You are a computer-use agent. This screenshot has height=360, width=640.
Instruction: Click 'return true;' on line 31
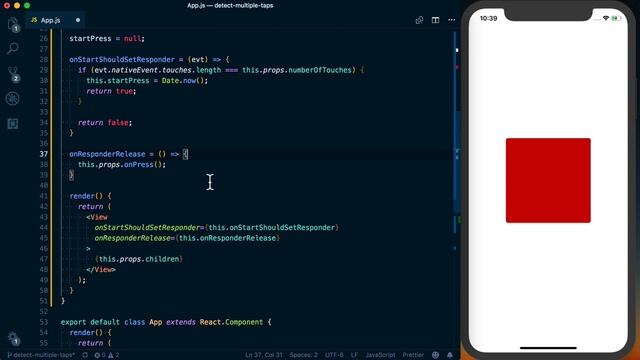(111, 91)
